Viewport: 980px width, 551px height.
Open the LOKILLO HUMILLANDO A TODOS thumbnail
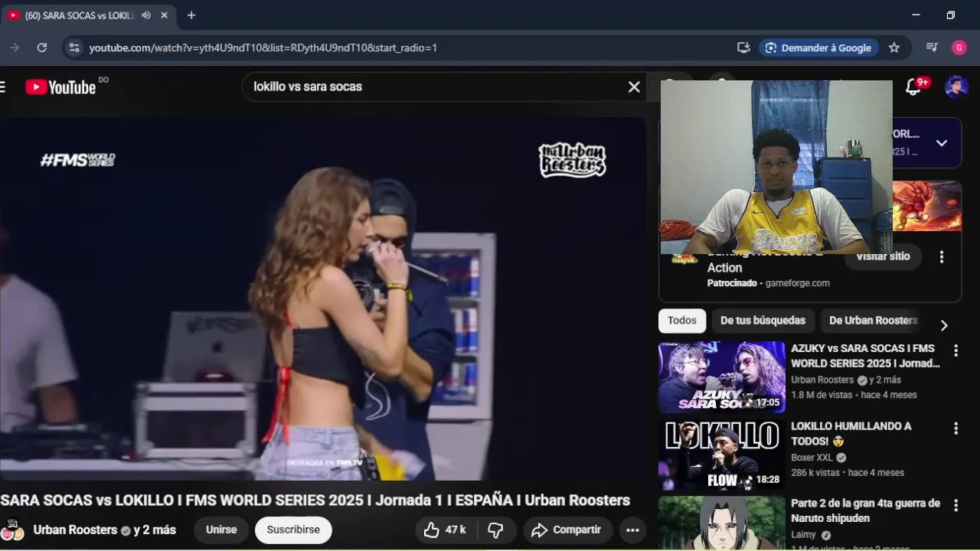point(722,455)
